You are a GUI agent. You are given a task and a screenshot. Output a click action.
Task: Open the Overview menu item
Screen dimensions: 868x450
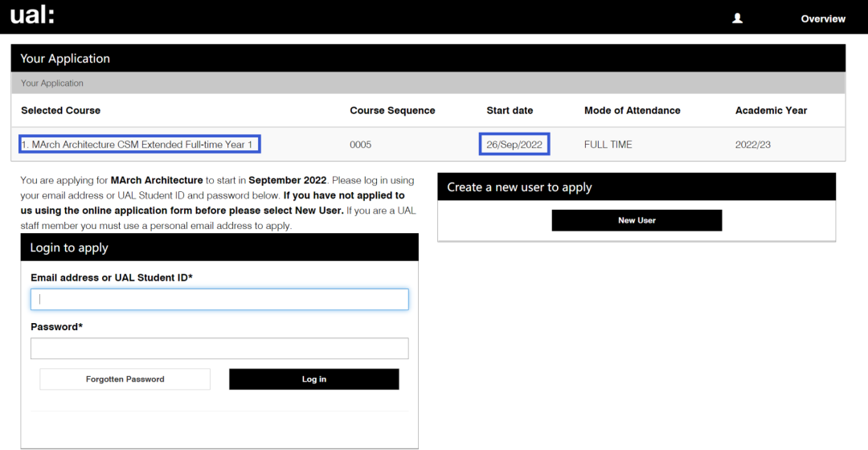823,18
